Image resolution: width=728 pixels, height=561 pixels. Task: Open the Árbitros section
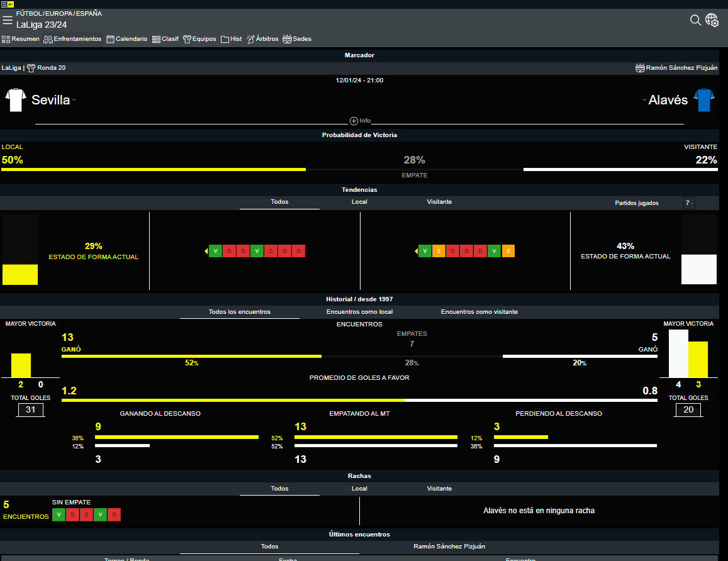click(262, 39)
